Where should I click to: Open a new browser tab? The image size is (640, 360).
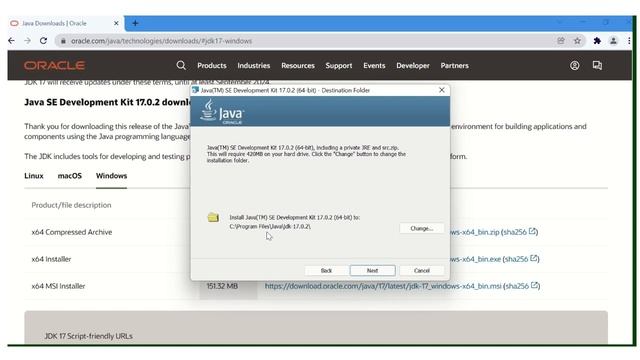click(135, 23)
